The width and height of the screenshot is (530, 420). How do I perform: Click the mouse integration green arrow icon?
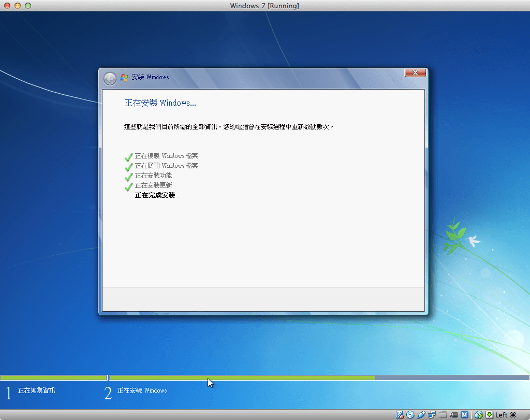[x=489, y=414]
